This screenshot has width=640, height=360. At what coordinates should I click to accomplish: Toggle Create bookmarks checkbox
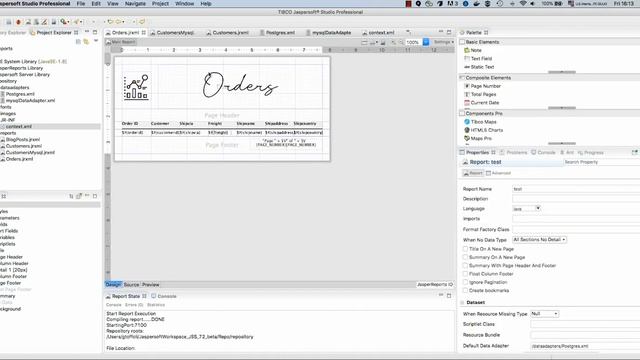(465, 290)
